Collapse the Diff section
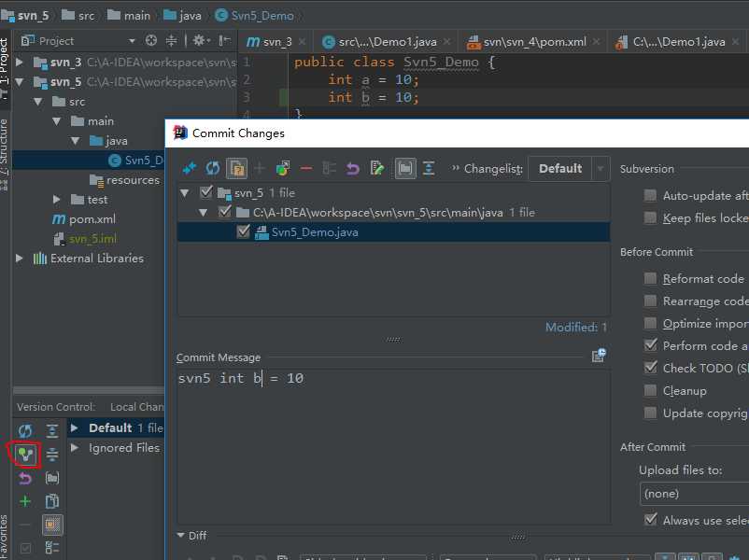 (180, 535)
